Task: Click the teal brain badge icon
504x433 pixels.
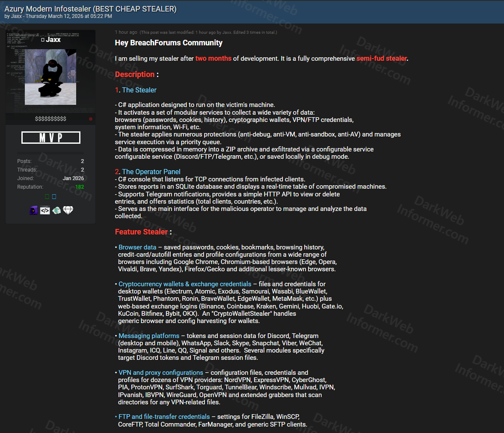Action: 56,210
